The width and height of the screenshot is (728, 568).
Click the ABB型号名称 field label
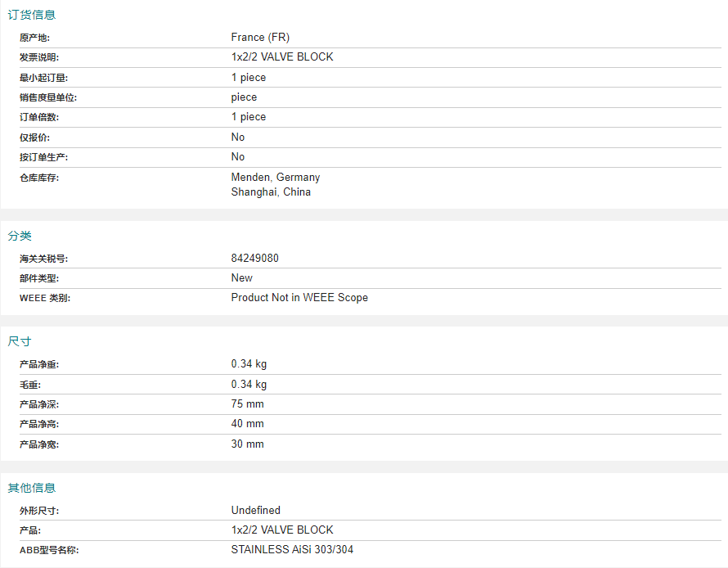pos(49,550)
